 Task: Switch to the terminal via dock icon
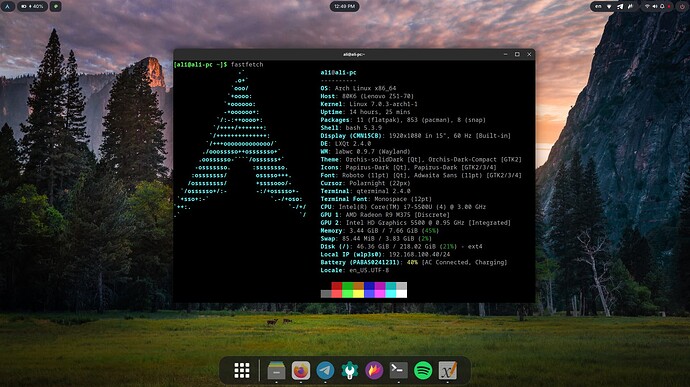click(399, 370)
